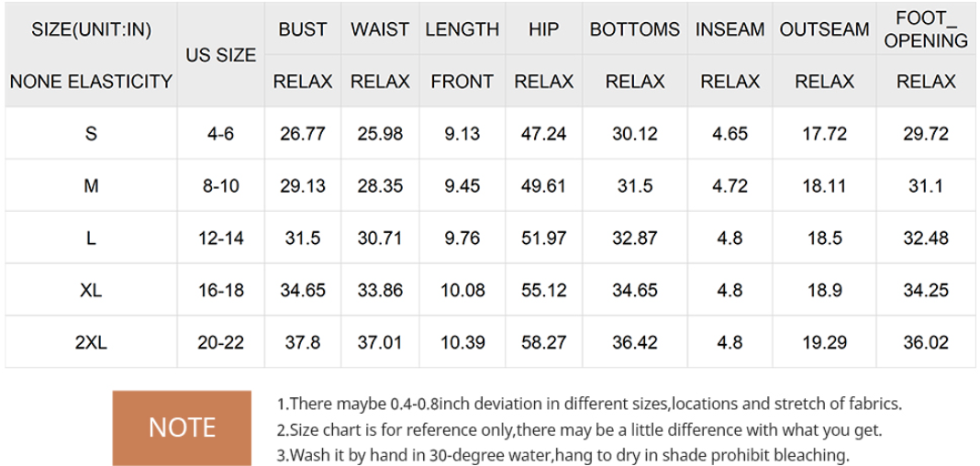This screenshot has height=466, width=980.
Task: Select the US SIZE header cell
Action: click(x=221, y=55)
